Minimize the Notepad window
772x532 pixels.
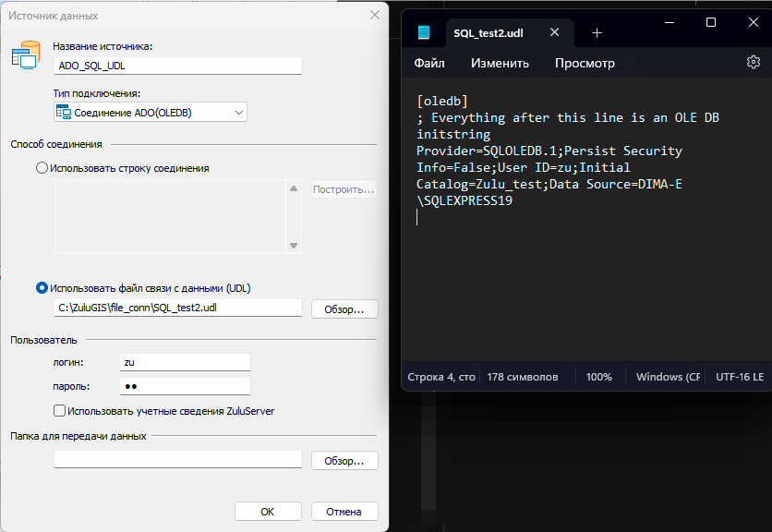coord(667,22)
